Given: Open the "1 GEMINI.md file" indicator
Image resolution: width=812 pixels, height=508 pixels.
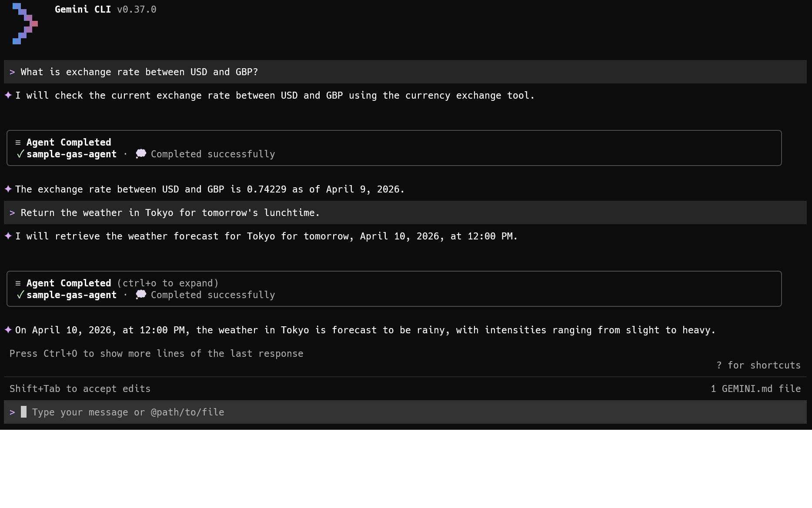Looking at the screenshot, I should point(755,389).
